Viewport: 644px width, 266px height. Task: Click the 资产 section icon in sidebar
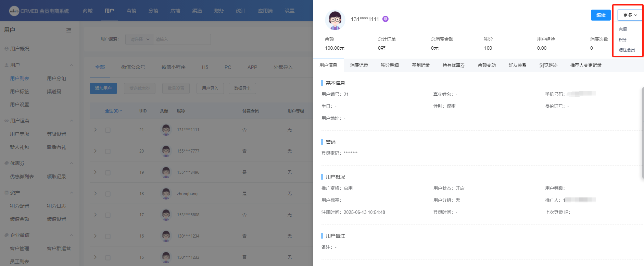[7, 193]
